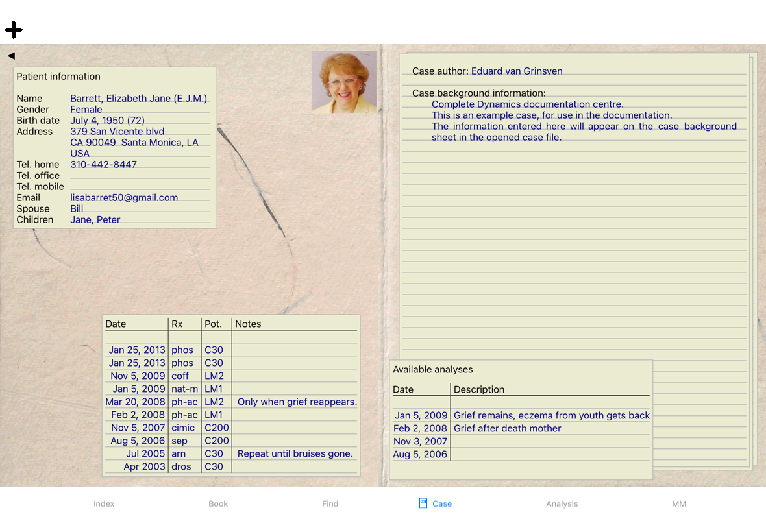766x532 pixels.
Task: Select patient name Barrett, Elizabeth Jane
Action: [x=138, y=99]
